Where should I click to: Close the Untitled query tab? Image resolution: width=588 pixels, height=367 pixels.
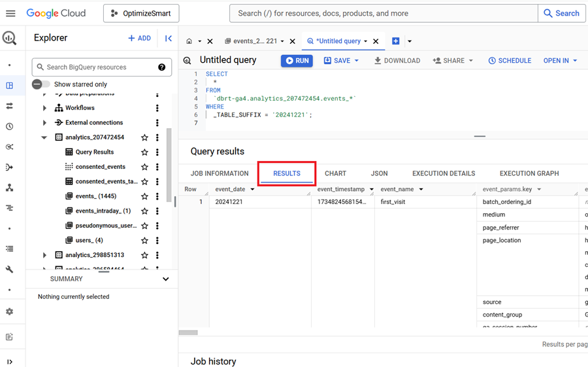point(376,41)
